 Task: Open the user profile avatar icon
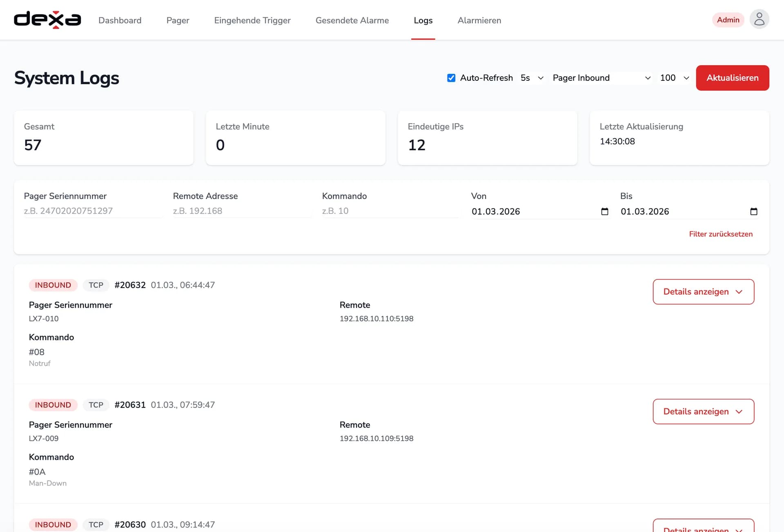tap(759, 20)
